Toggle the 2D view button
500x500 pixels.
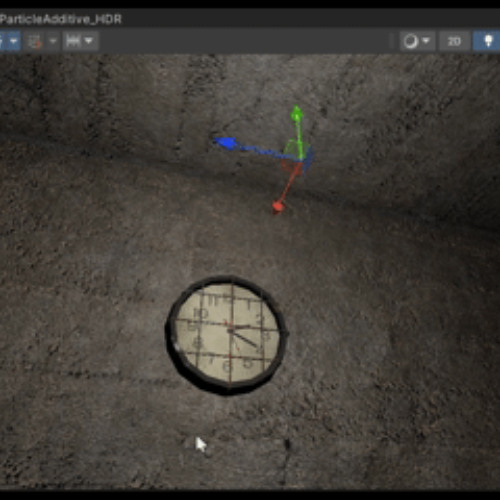click(454, 41)
